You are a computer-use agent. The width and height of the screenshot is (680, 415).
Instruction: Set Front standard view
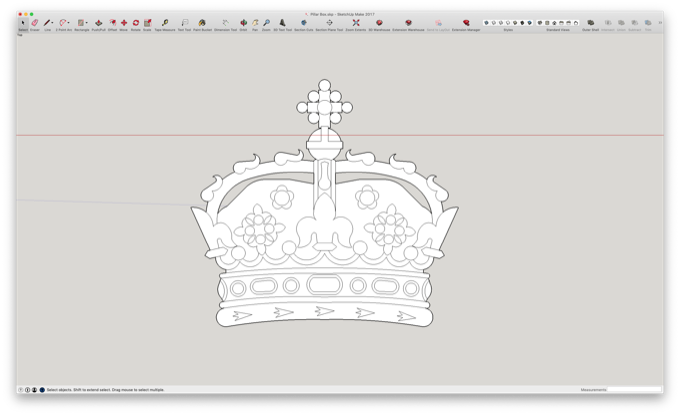click(554, 23)
